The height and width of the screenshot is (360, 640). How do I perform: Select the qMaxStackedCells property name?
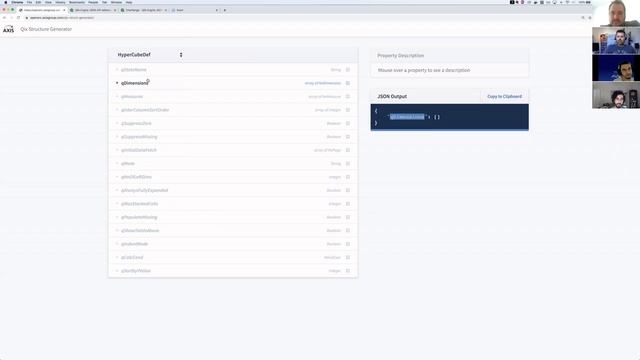click(x=140, y=204)
